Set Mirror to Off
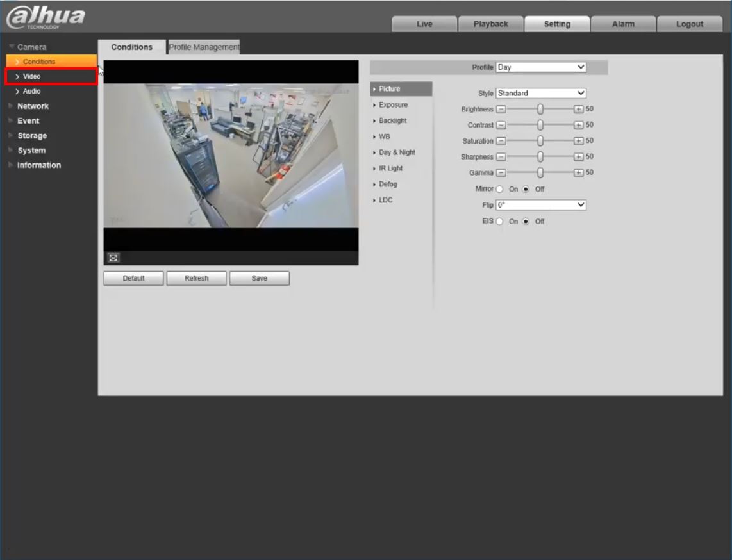 (x=526, y=189)
